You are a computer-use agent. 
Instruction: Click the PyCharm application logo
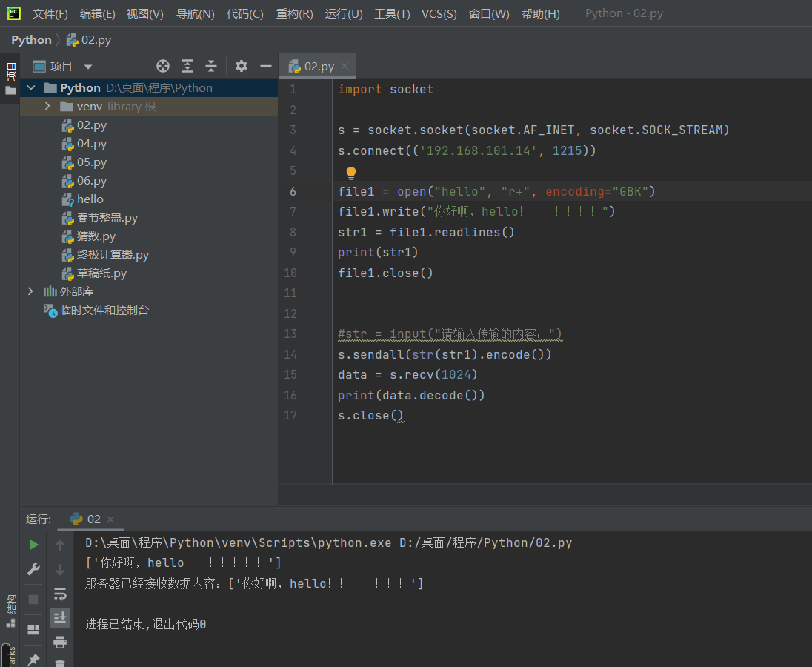[x=14, y=13]
